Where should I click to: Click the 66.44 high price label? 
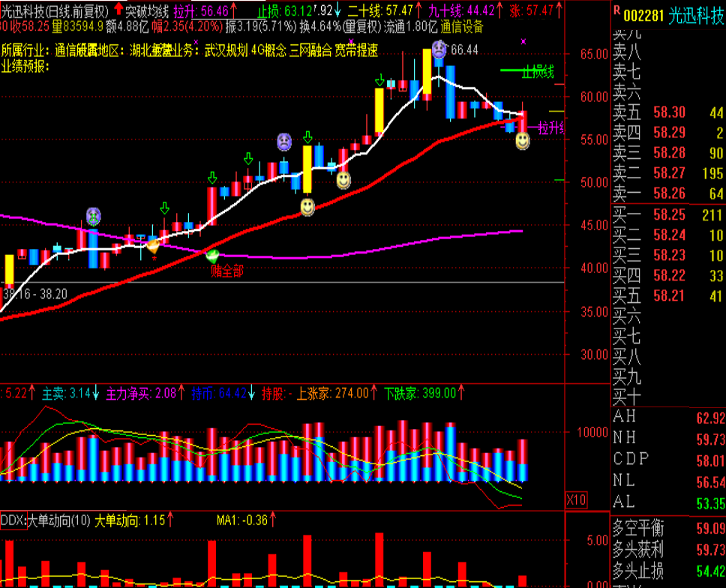tap(464, 50)
